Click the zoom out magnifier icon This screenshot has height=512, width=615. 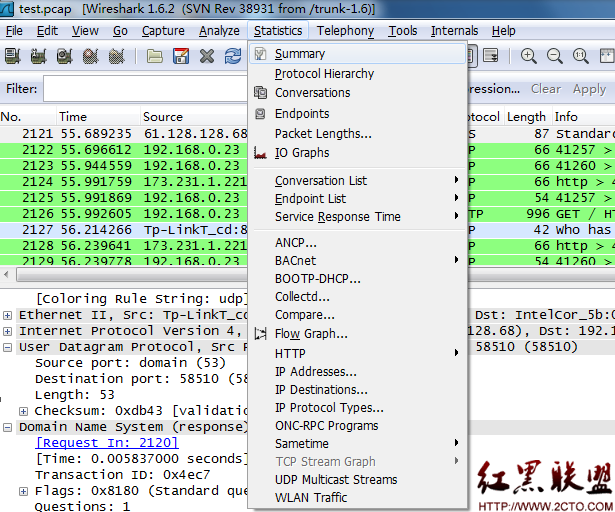[x=555, y=56]
